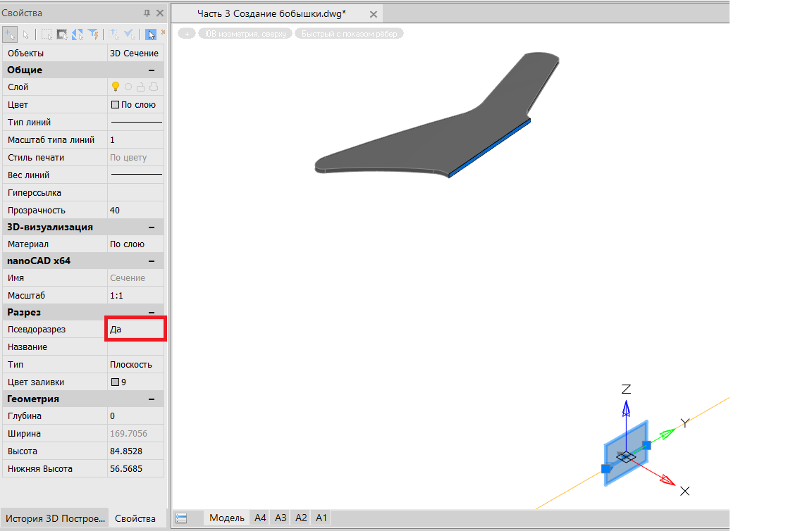Click the quick select filter icon with lightning
812x531 pixels.
[x=92, y=34]
